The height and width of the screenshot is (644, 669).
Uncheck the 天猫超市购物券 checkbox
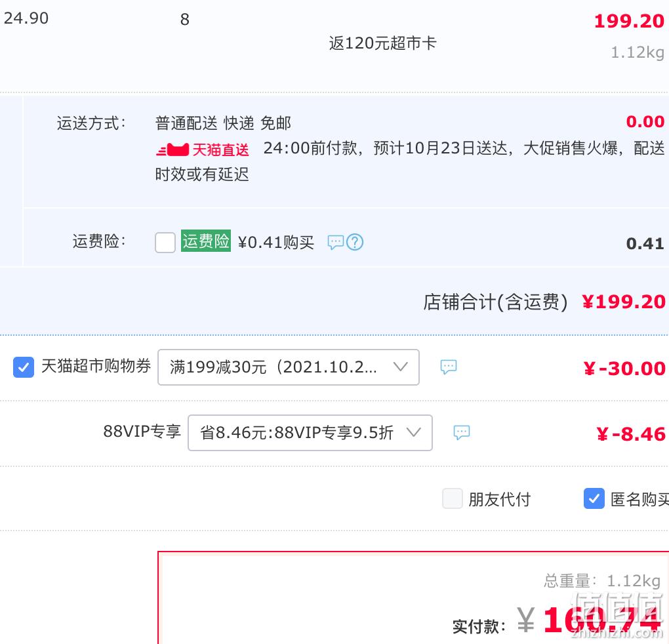tap(24, 367)
